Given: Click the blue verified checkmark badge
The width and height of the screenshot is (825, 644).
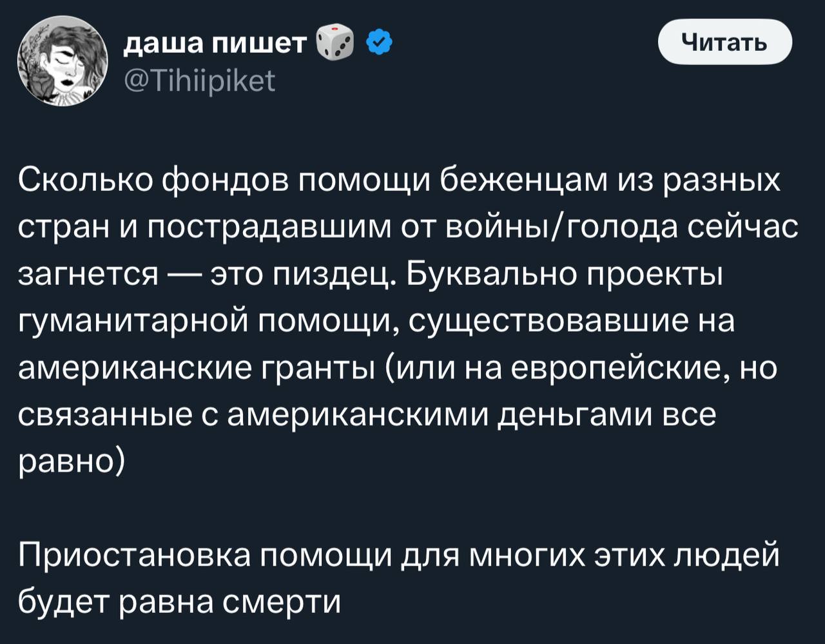Looking at the screenshot, I should pyautogui.click(x=378, y=43).
